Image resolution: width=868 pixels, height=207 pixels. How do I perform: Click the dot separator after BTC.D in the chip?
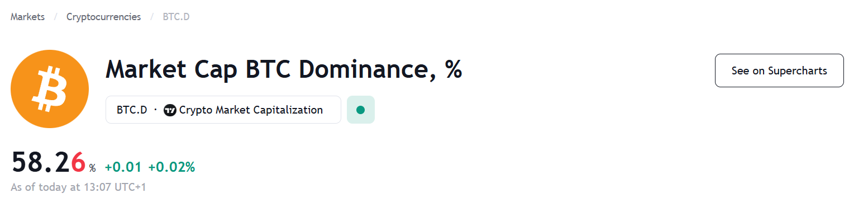pos(155,110)
